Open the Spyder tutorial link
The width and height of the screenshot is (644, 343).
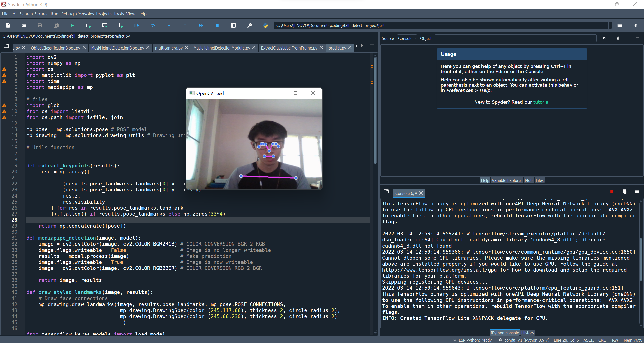coord(541,102)
